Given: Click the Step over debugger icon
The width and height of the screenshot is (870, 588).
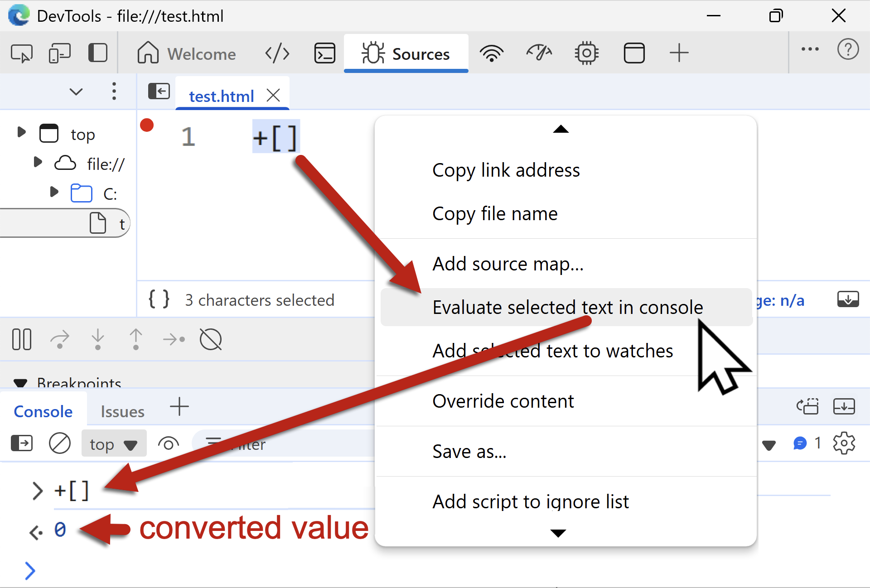Looking at the screenshot, I should 59,339.
